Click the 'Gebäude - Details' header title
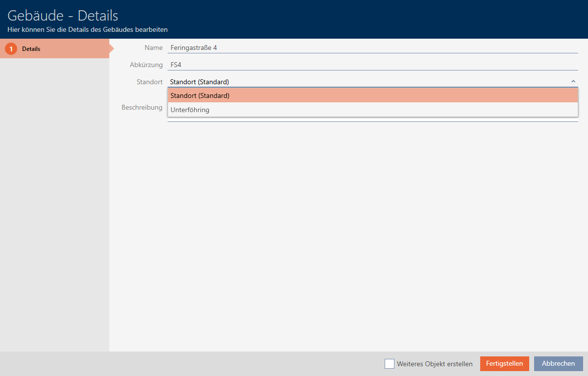 (x=63, y=16)
